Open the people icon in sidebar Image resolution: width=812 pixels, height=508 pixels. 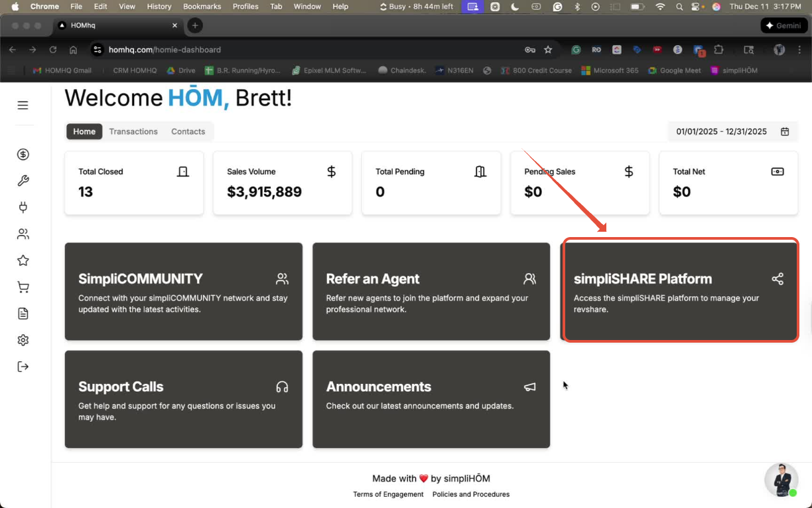tap(23, 234)
